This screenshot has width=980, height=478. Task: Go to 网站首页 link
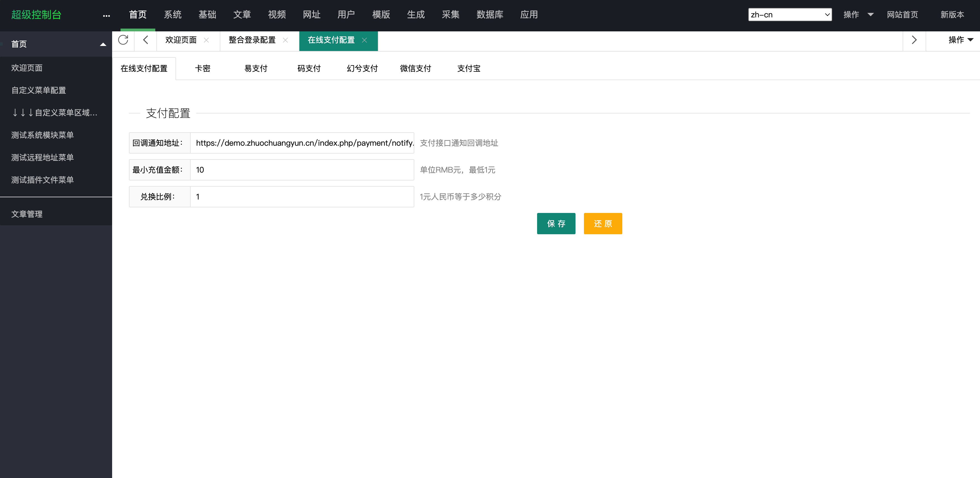coord(902,15)
